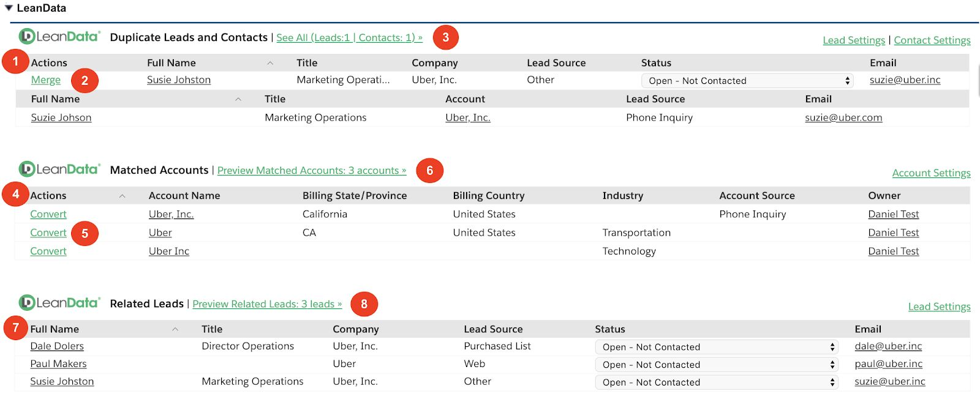The image size is (980, 394).
Task: Click LeanData logo beside Related Leads
Action: pyautogui.click(x=59, y=303)
